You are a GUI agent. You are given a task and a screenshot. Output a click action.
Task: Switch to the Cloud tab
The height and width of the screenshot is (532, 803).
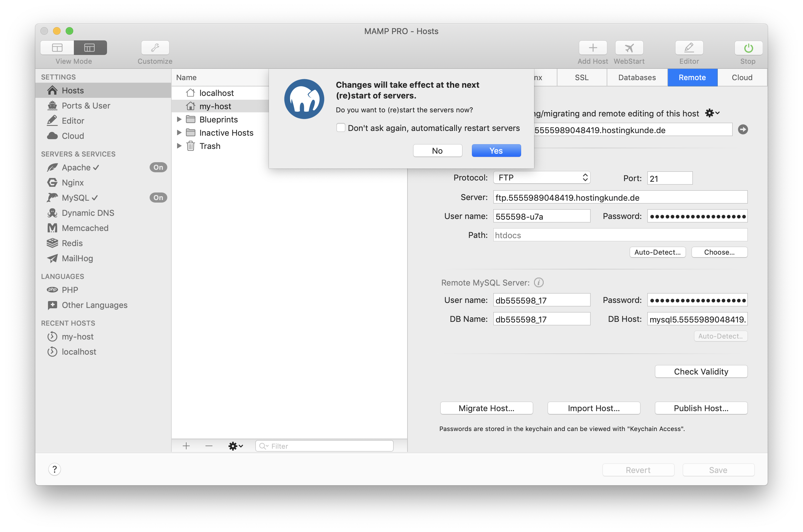[742, 77]
